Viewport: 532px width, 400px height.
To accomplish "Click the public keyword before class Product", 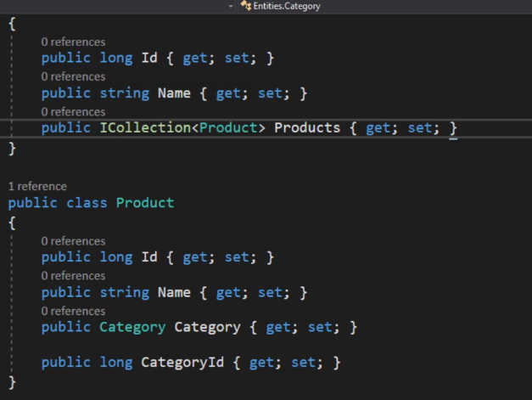I will point(32,204).
